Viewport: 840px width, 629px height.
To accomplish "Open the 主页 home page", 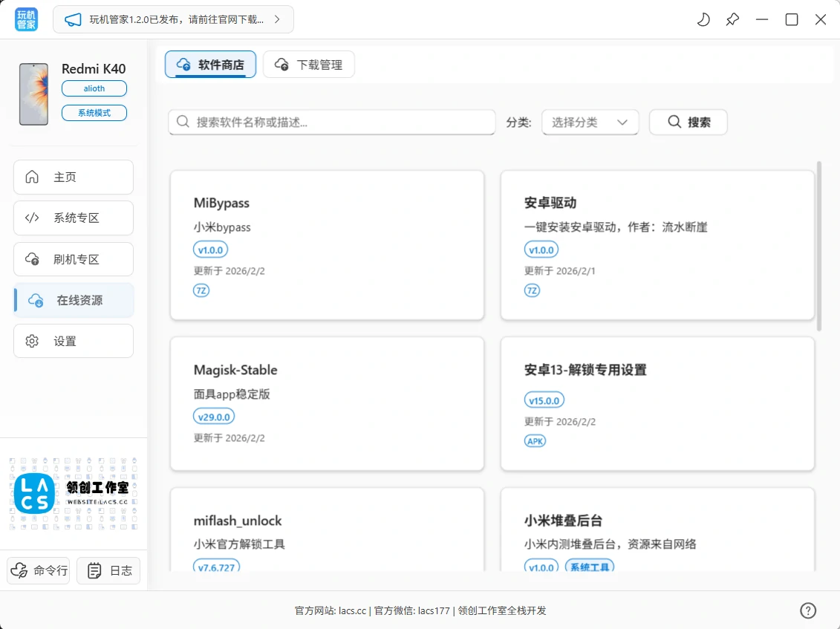I will (74, 177).
